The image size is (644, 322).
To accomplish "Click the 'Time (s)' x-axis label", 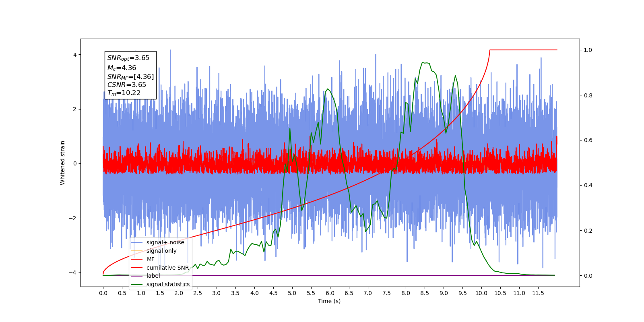I will coord(329,301).
